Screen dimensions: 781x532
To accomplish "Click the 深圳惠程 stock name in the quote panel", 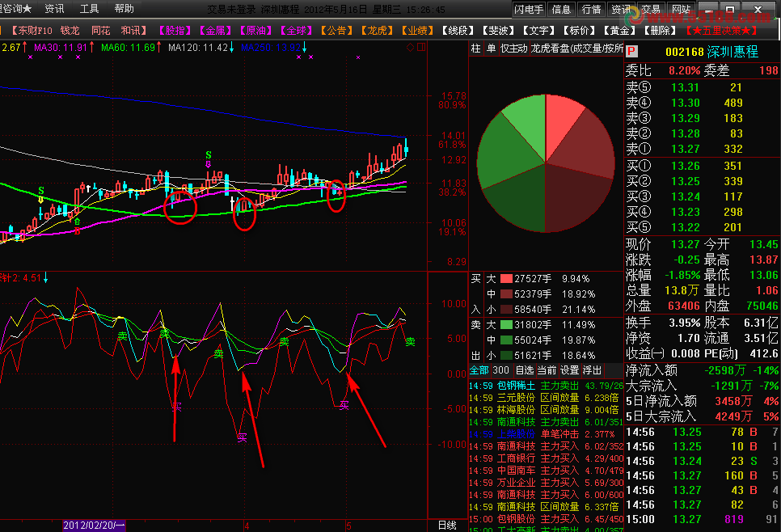I will [732, 52].
